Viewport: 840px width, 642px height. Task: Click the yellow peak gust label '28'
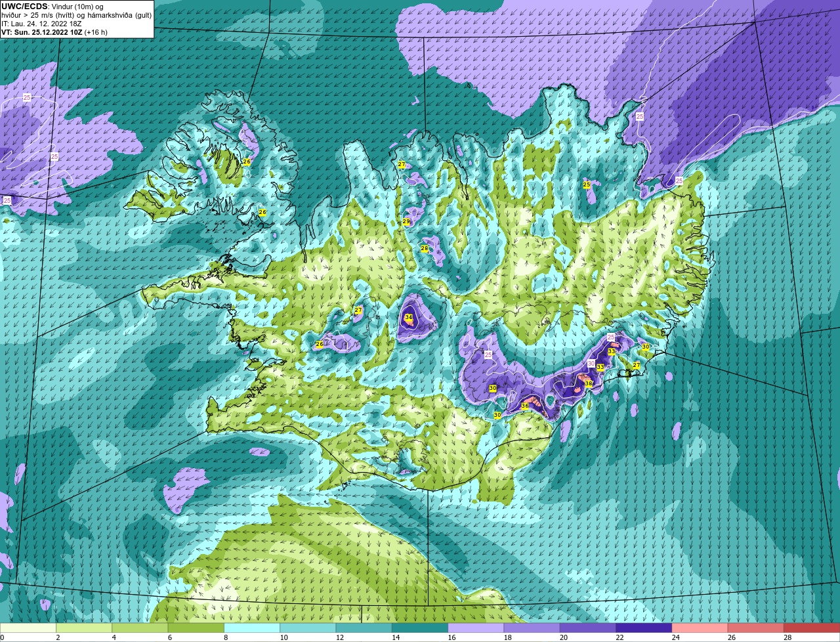[x=425, y=249]
